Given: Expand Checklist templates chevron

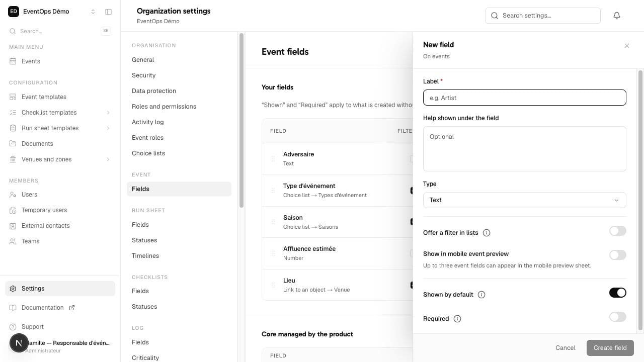Looking at the screenshot, I should [x=108, y=113].
